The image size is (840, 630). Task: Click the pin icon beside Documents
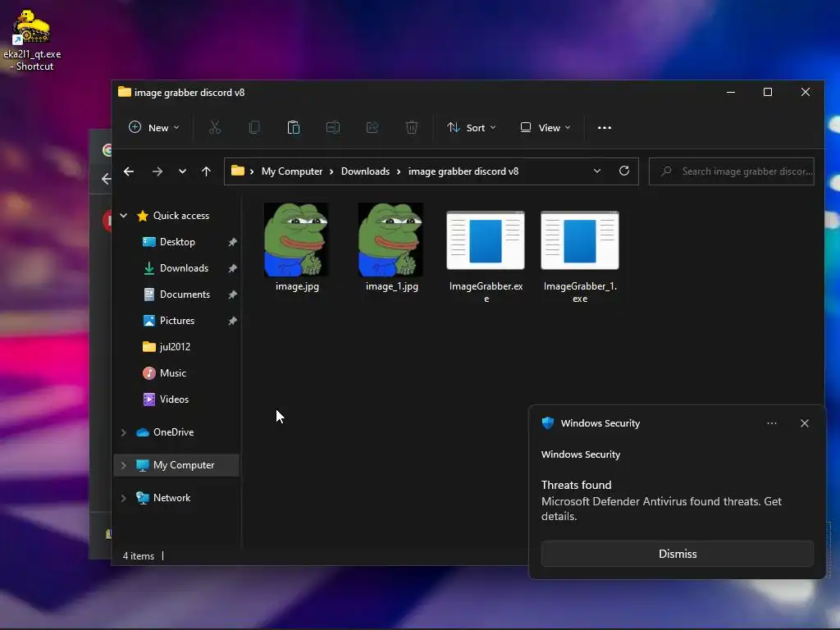click(232, 294)
